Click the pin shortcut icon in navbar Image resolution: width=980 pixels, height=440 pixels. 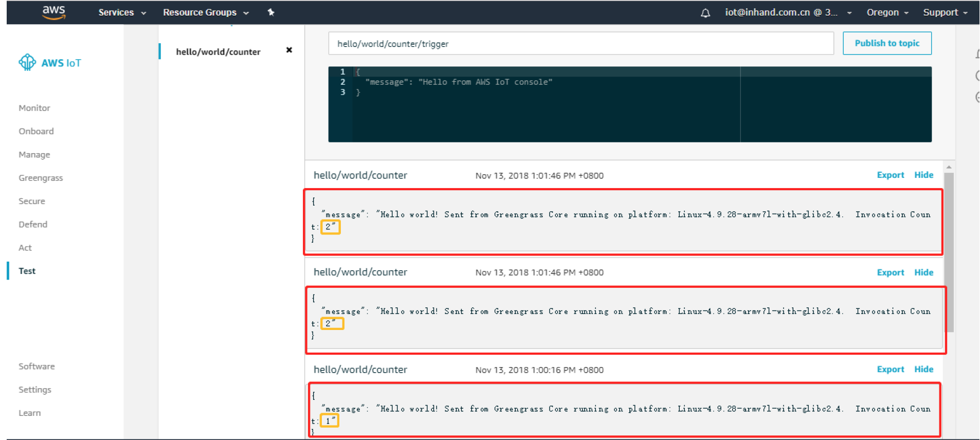point(271,12)
